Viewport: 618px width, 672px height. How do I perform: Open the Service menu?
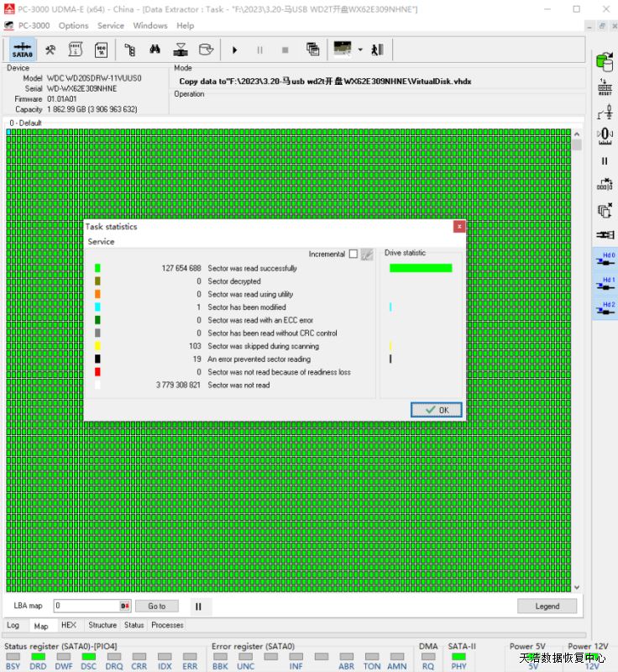(111, 26)
